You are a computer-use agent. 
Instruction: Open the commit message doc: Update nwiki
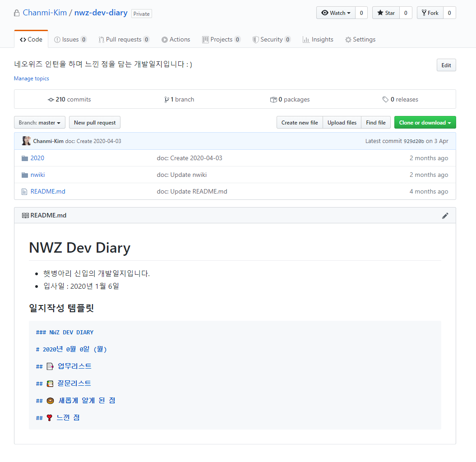click(181, 175)
